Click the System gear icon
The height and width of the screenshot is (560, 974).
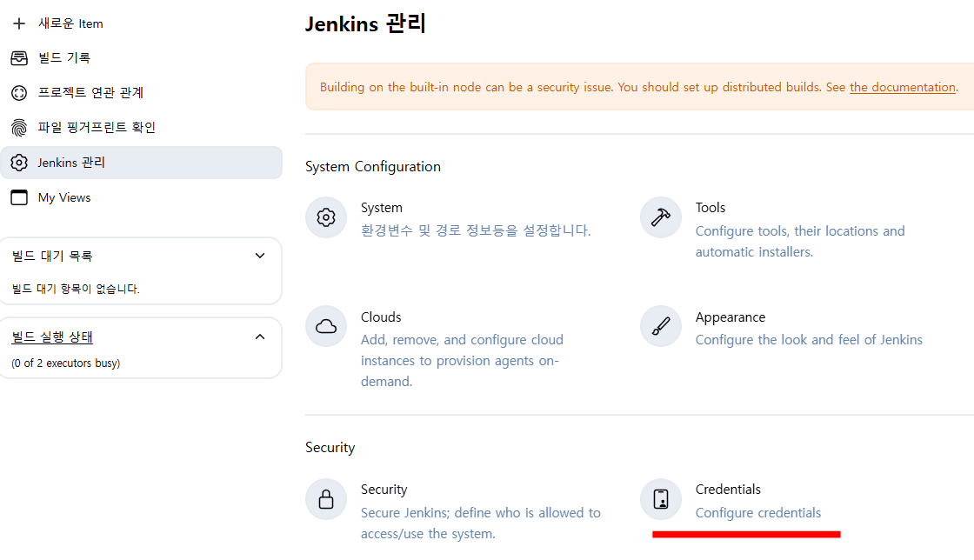click(x=326, y=217)
